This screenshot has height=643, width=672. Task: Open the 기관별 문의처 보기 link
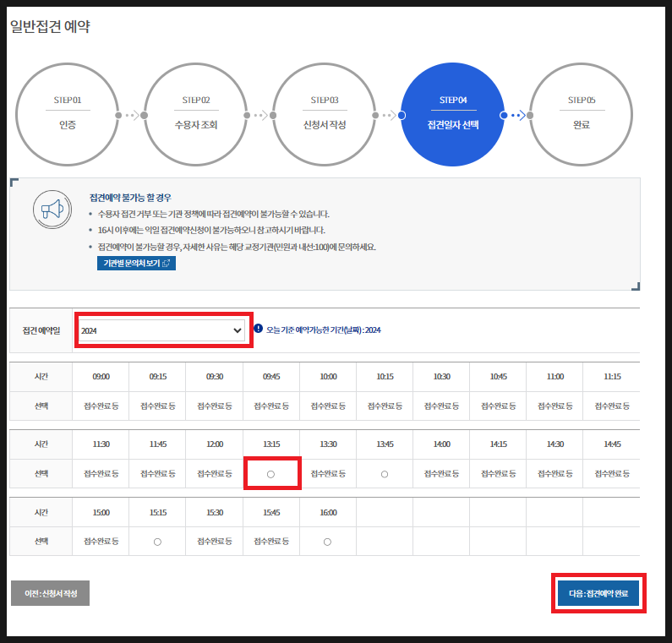pyautogui.click(x=136, y=264)
